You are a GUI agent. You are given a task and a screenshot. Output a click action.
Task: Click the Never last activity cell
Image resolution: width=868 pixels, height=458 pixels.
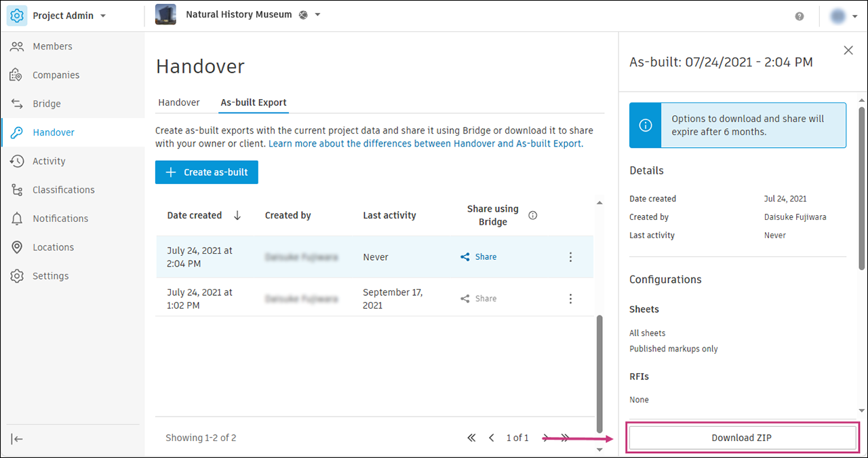[x=376, y=257]
